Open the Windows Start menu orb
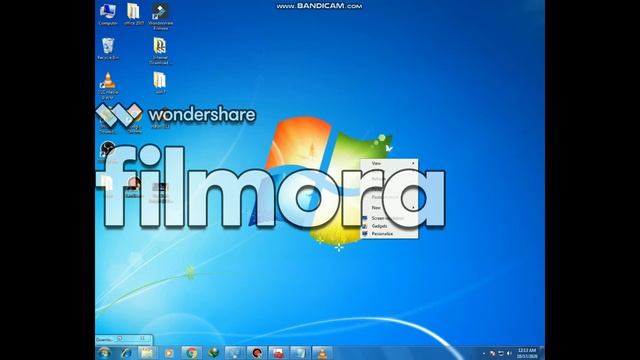The image size is (640, 360). coord(104,353)
